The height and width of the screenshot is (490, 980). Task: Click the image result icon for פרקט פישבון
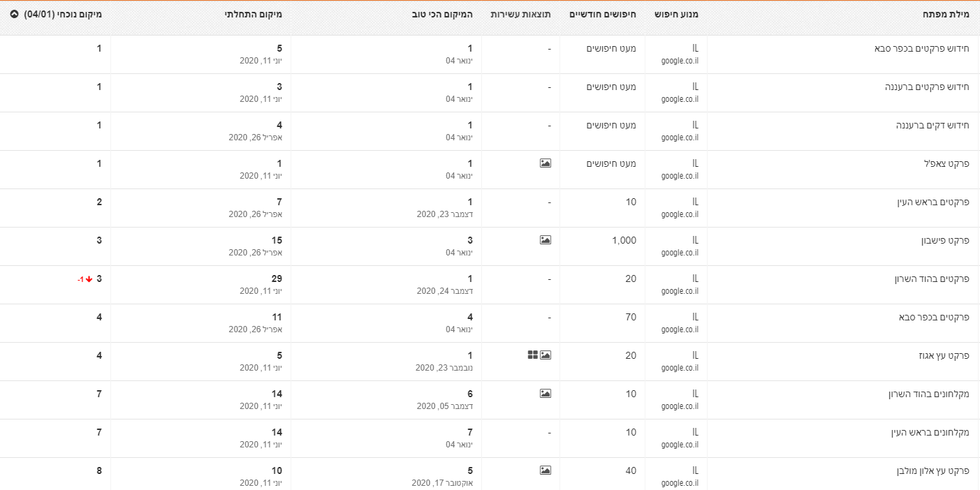546,240
